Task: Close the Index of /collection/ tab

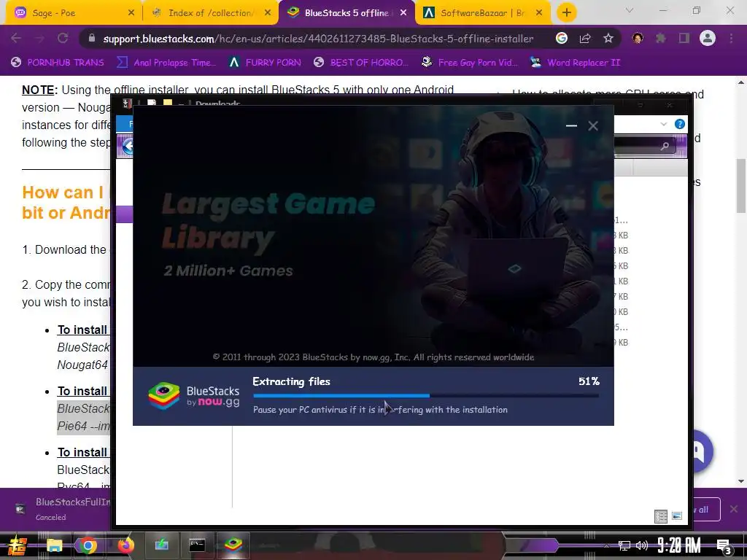Action: 268,13
